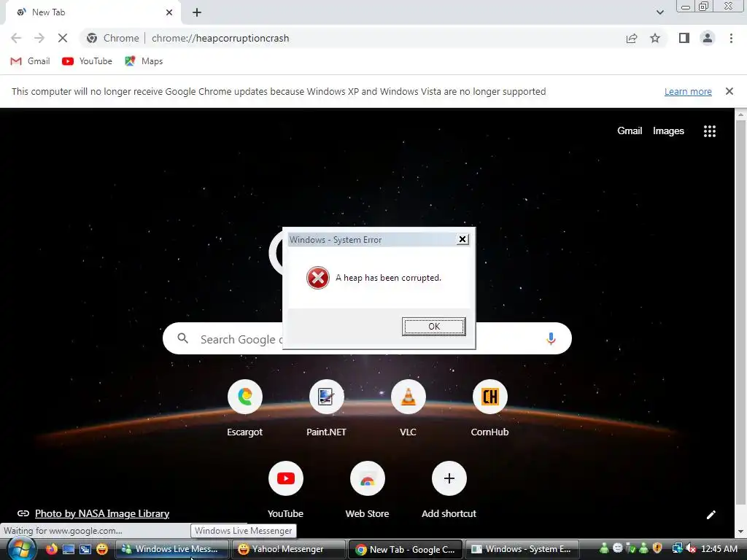Launch Yahoo Messenger quick launch icon
747x560 pixels.
click(102, 549)
